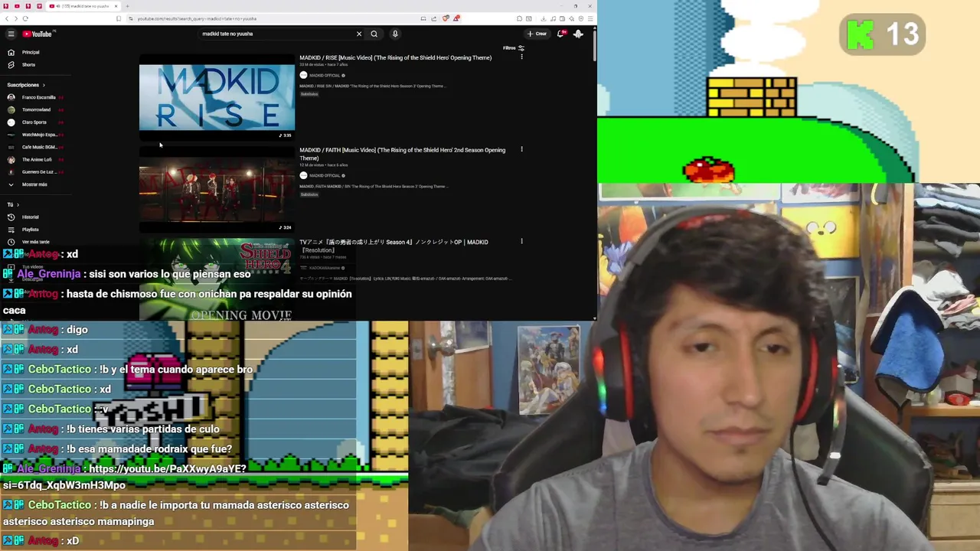Expand Mostrar más in subscriptions
The height and width of the screenshot is (551, 980).
coord(34,184)
